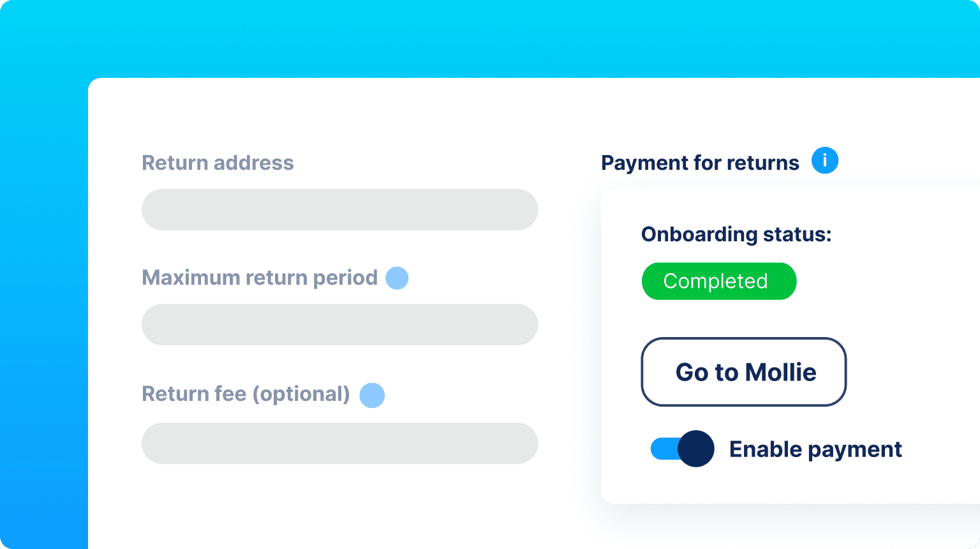
Task: Click the word Mollie inside the outlined button
Action: pyautogui.click(x=781, y=372)
